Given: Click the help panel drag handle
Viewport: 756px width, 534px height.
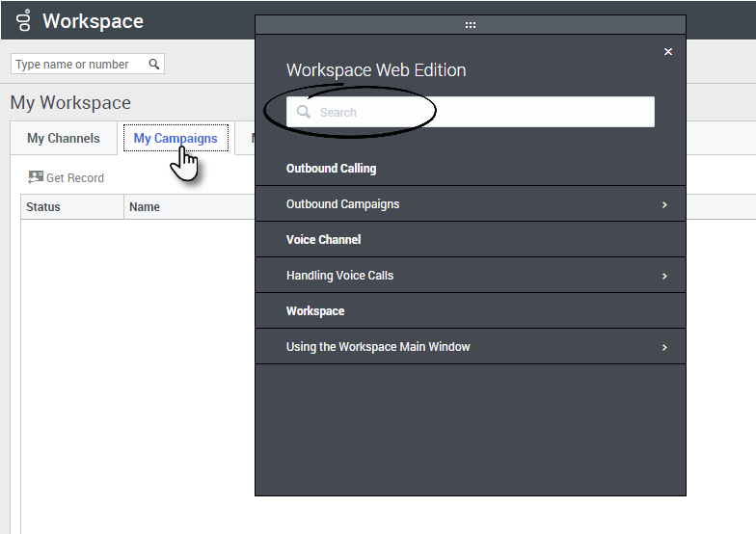Looking at the screenshot, I should click(x=471, y=25).
